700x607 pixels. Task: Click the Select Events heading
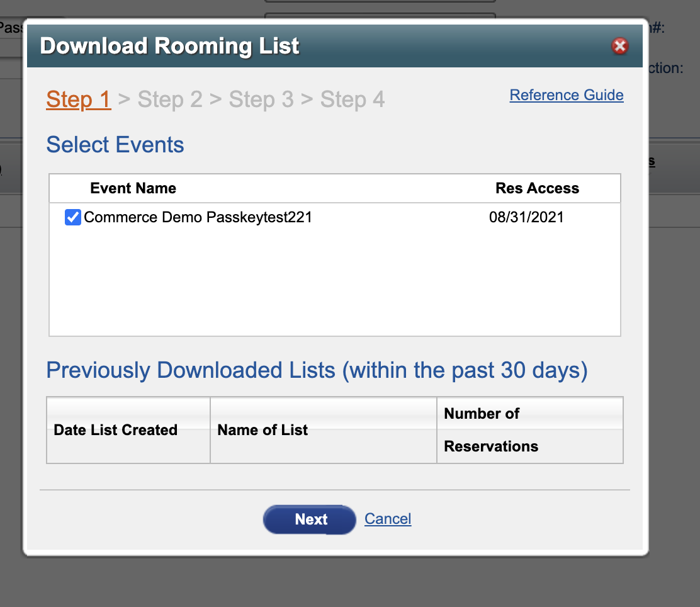(x=115, y=145)
